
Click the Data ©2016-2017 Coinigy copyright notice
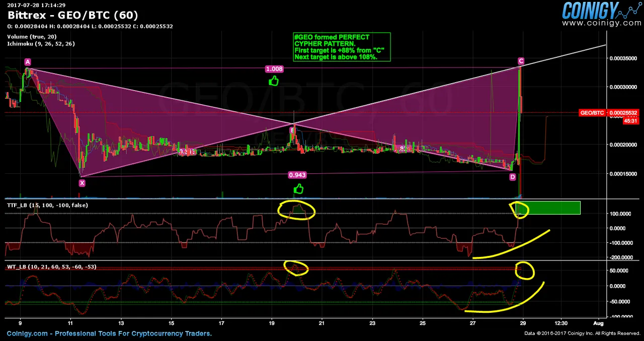(x=582, y=333)
